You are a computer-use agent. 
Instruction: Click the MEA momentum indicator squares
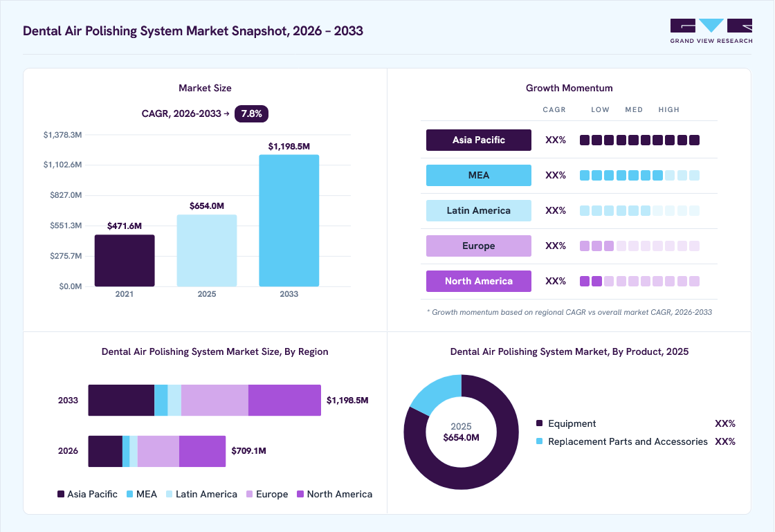[639, 175]
